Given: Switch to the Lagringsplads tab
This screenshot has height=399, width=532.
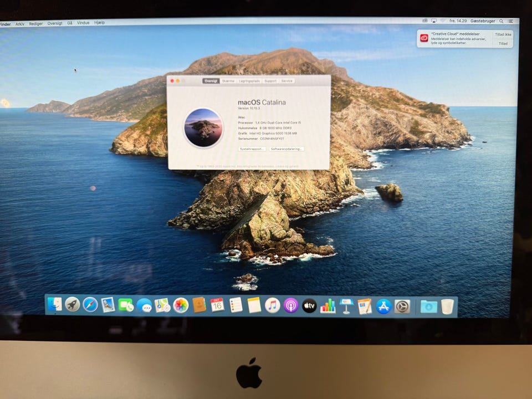Looking at the screenshot, I should coord(249,81).
